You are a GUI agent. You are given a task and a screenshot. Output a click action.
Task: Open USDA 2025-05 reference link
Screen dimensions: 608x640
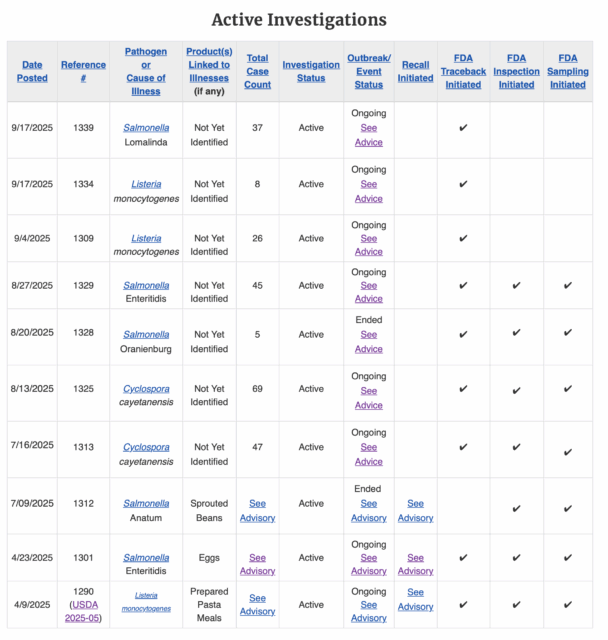pos(84,612)
